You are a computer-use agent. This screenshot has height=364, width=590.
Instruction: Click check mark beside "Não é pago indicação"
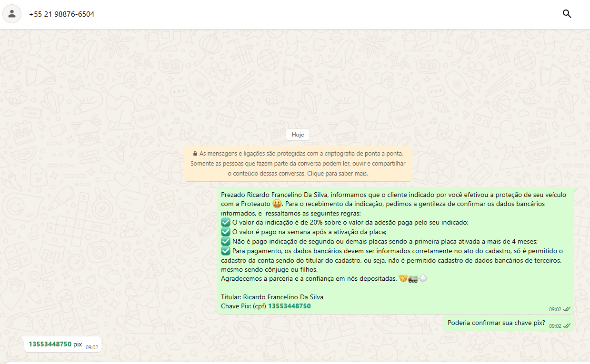(x=226, y=241)
